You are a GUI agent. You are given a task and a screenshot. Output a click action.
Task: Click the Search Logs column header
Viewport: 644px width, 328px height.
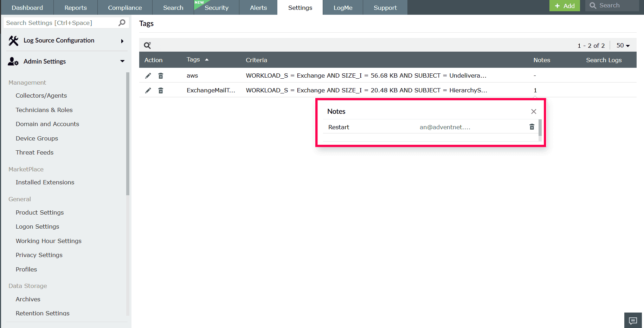(x=604, y=60)
